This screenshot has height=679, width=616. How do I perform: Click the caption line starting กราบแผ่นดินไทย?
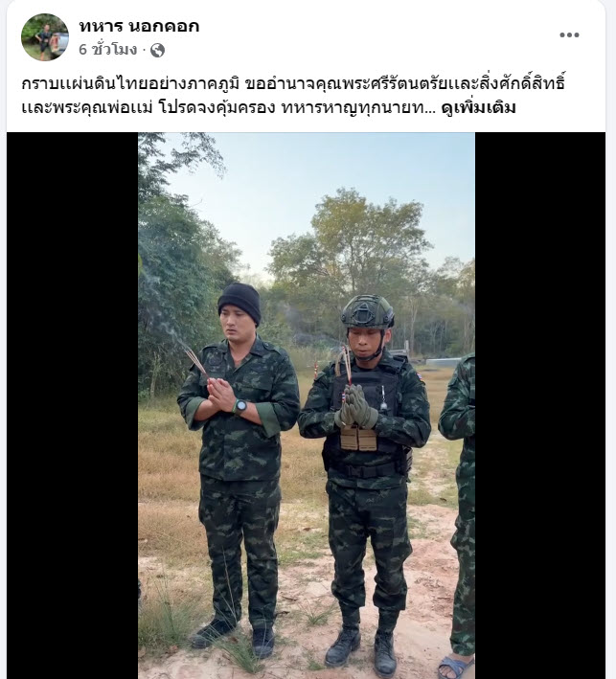(x=293, y=83)
